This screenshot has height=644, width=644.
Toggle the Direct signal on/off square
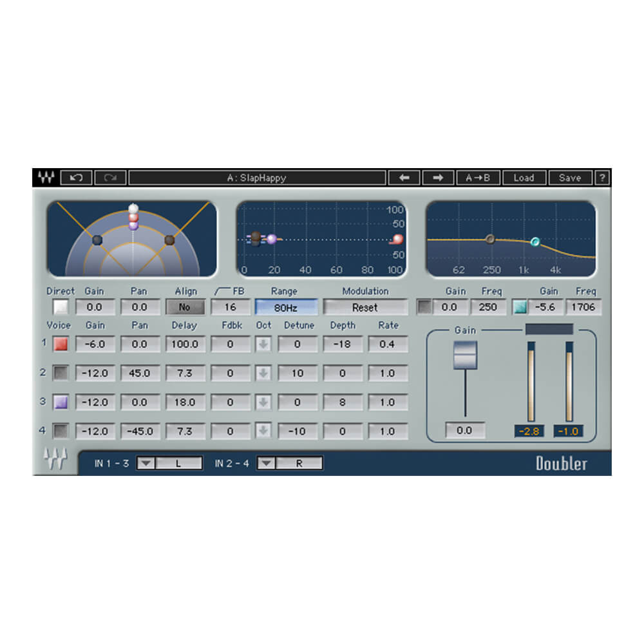point(61,307)
